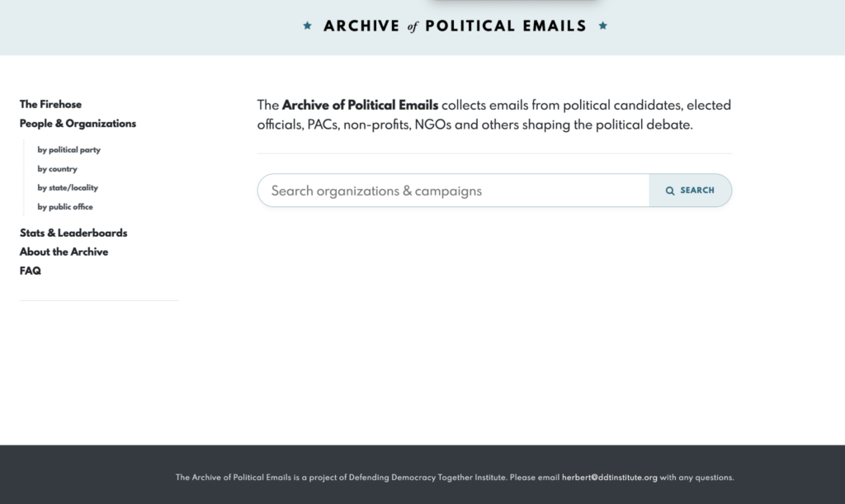845x504 pixels.
Task: Open The Firehose page
Action: [x=50, y=104]
